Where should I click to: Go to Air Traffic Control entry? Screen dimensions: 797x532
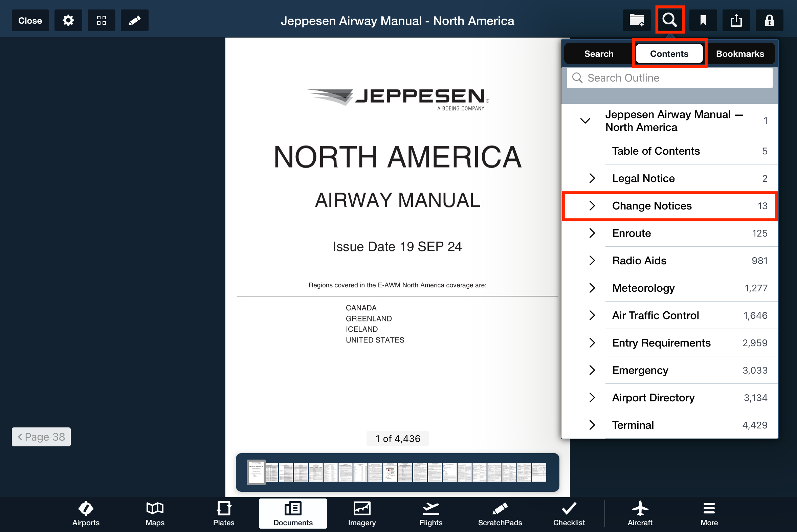tap(669, 315)
